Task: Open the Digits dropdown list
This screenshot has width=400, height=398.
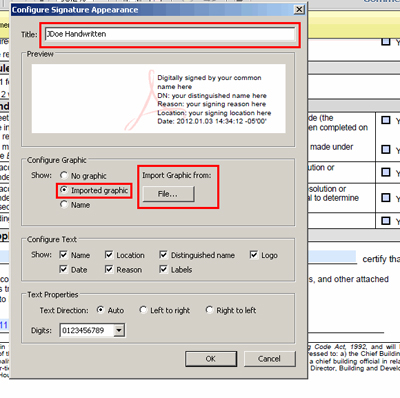Action: (119, 330)
